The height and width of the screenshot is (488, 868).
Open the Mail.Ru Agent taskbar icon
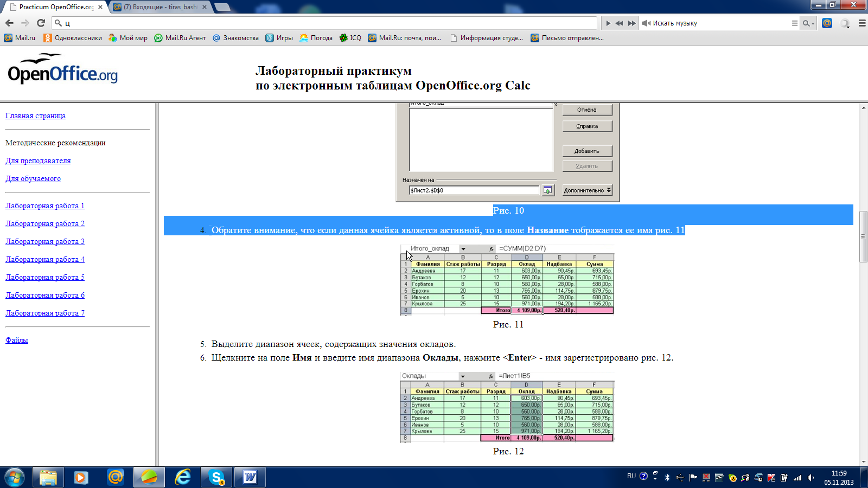[115, 477]
